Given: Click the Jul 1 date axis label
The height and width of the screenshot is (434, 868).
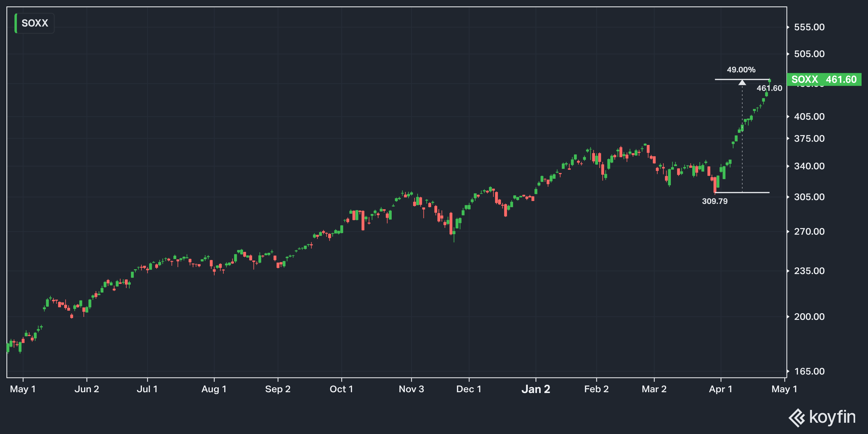Looking at the screenshot, I should (x=147, y=389).
